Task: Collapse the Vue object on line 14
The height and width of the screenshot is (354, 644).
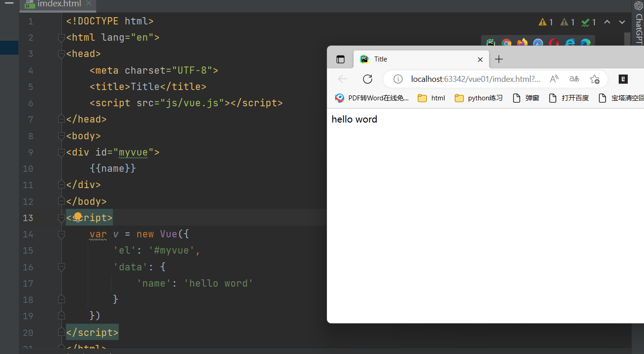Action: tap(61, 234)
